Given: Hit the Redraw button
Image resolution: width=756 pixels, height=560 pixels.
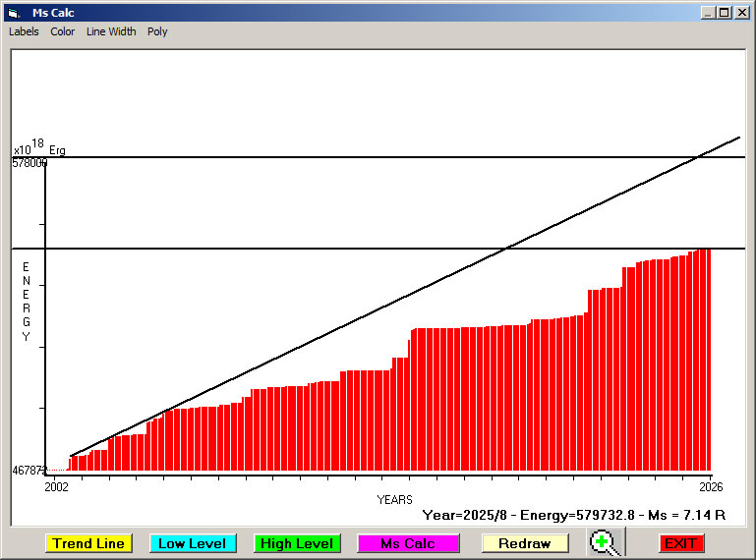Looking at the screenshot, I should point(525,543).
